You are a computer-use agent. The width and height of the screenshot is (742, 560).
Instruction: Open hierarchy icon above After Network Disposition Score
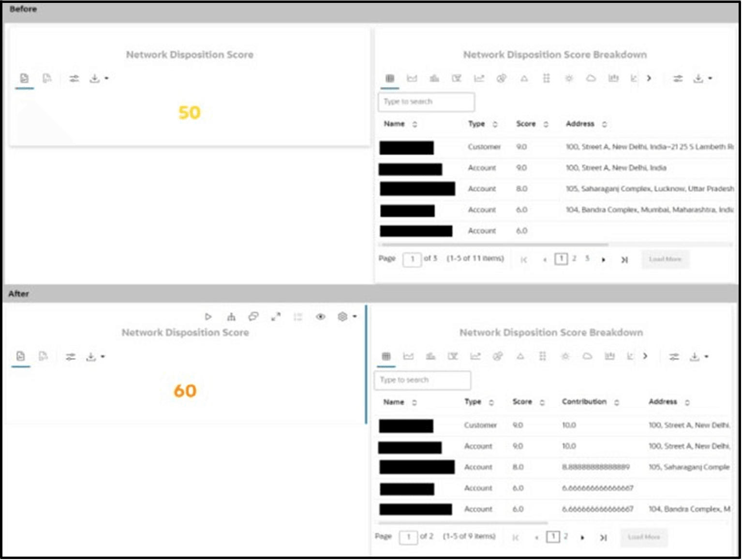(x=231, y=317)
